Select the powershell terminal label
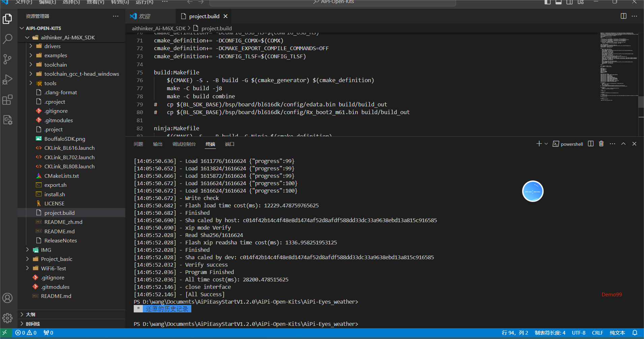 pyautogui.click(x=568, y=144)
